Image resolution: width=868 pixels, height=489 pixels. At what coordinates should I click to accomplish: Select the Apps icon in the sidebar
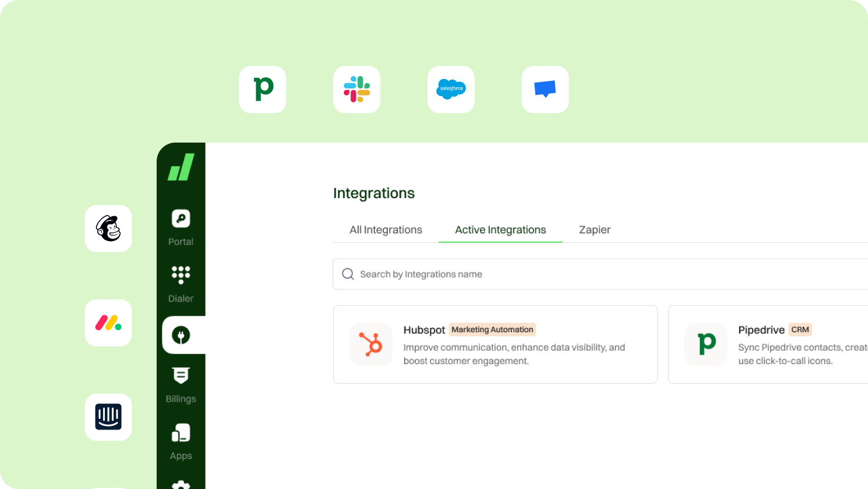pyautogui.click(x=180, y=432)
